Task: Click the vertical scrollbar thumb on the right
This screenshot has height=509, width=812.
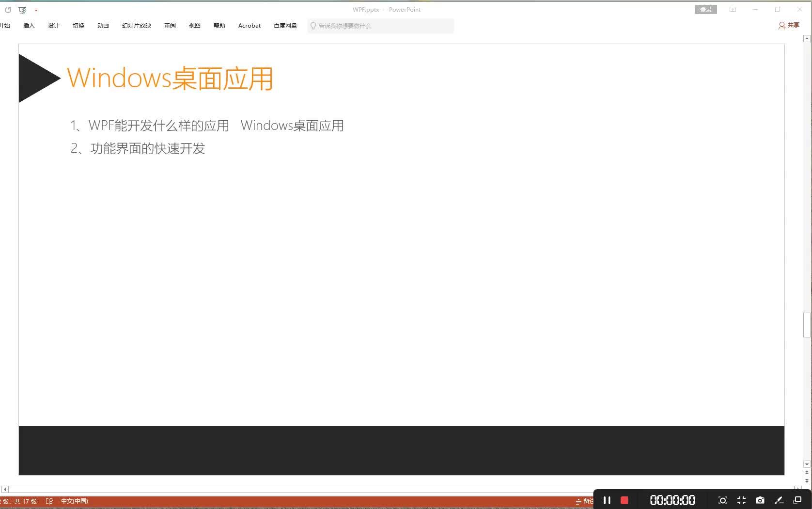Action: 807,325
